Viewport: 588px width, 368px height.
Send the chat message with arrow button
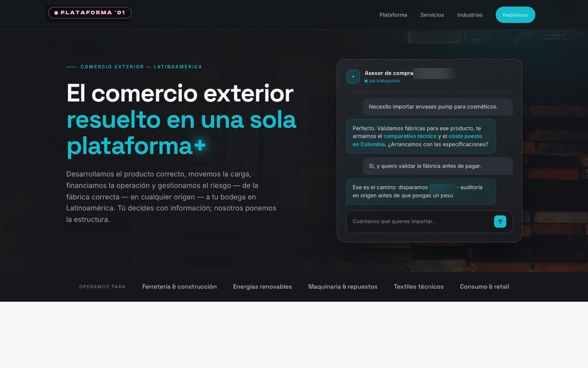point(500,221)
